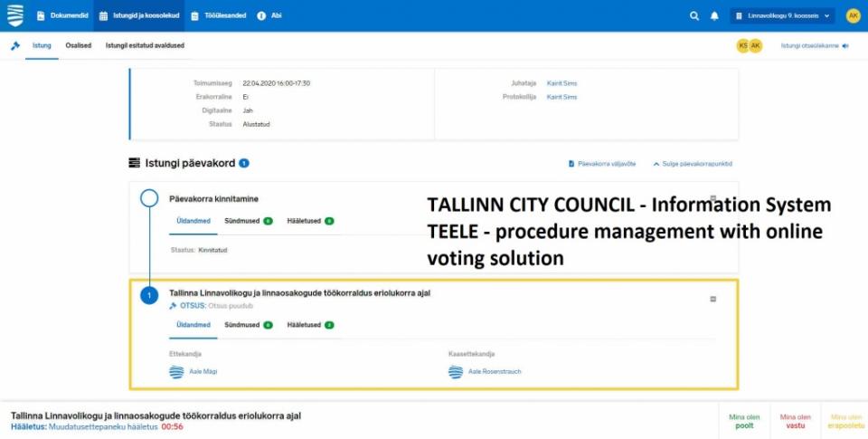Image resolution: width=868 pixels, height=439 pixels.
Task: Click Muudatusettepaneku hääletus in the voting bar
Action: (103, 427)
